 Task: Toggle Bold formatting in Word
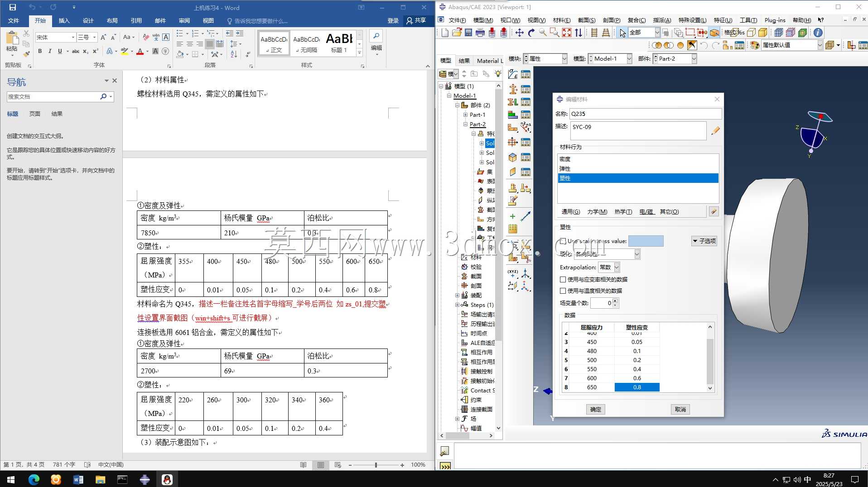pyautogui.click(x=40, y=51)
